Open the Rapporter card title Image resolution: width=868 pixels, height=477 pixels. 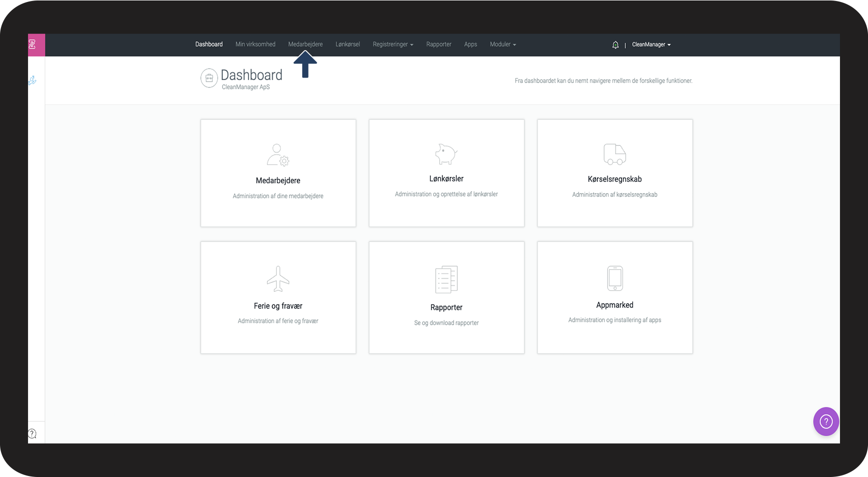coord(446,308)
